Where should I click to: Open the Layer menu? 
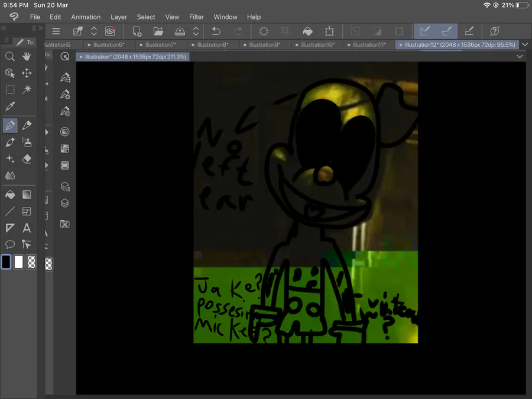point(119,17)
